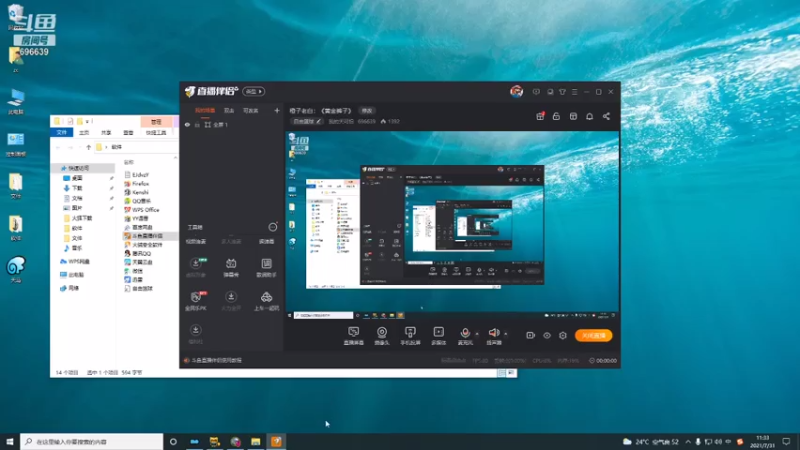Click the circular icon beside toolbox heading
Image resolution: width=800 pixels, height=450 pixels.
273,227
